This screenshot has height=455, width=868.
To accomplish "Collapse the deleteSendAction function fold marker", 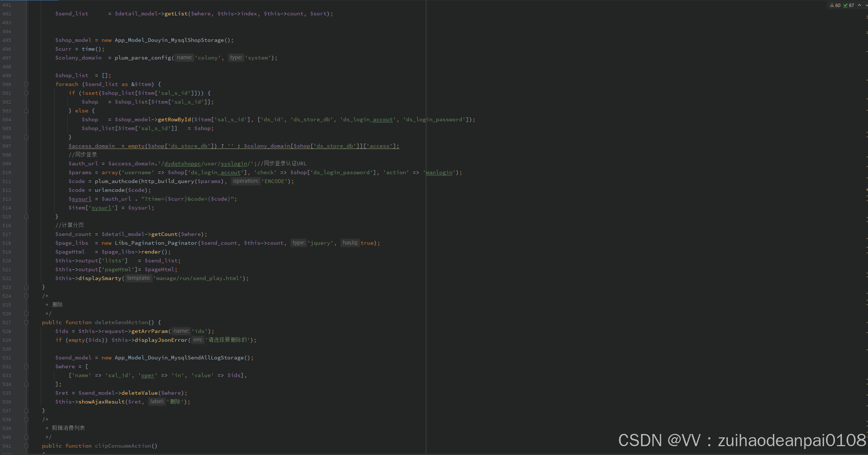I will click(26, 322).
